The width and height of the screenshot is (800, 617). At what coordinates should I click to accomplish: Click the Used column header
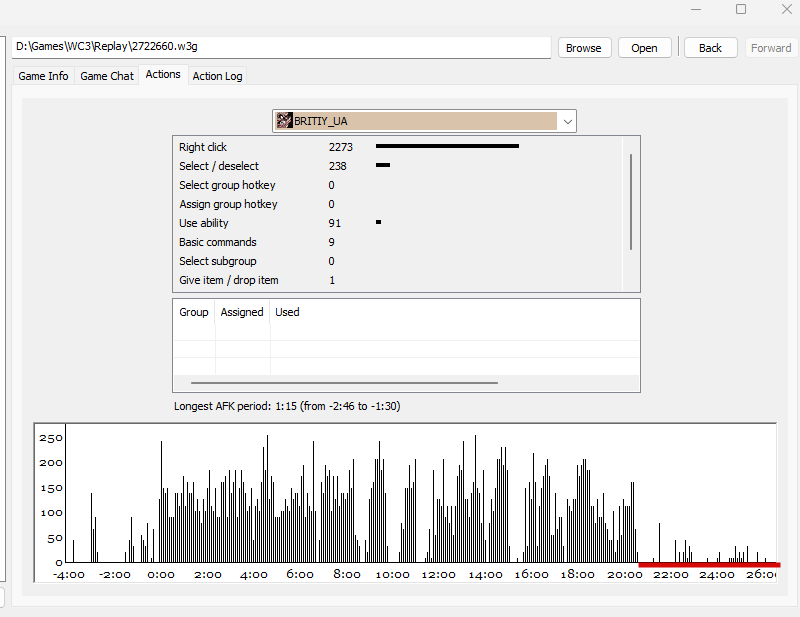[x=287, y=312]
